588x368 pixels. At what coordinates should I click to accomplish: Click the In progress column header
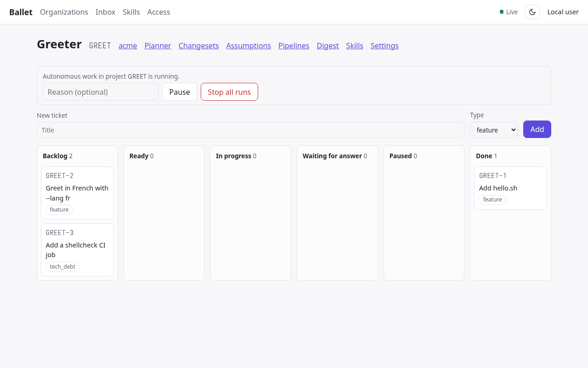point(236,156)
